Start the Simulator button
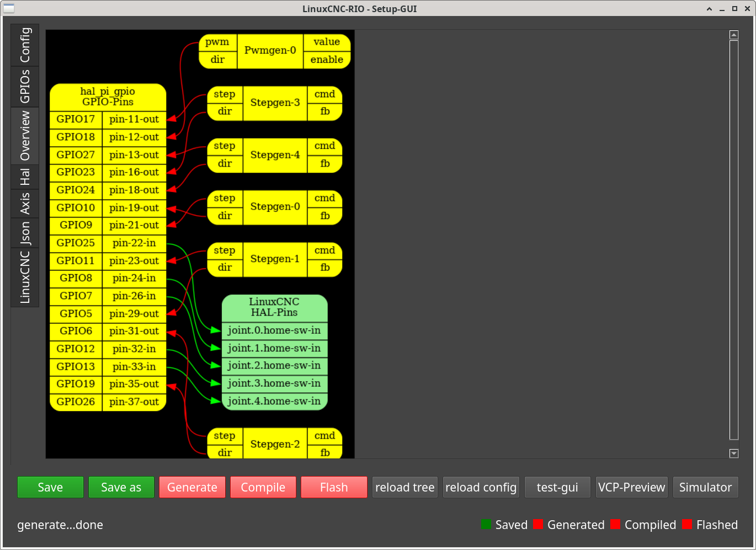756x550 pixels. pyautogui.click(x=706, y=487)
